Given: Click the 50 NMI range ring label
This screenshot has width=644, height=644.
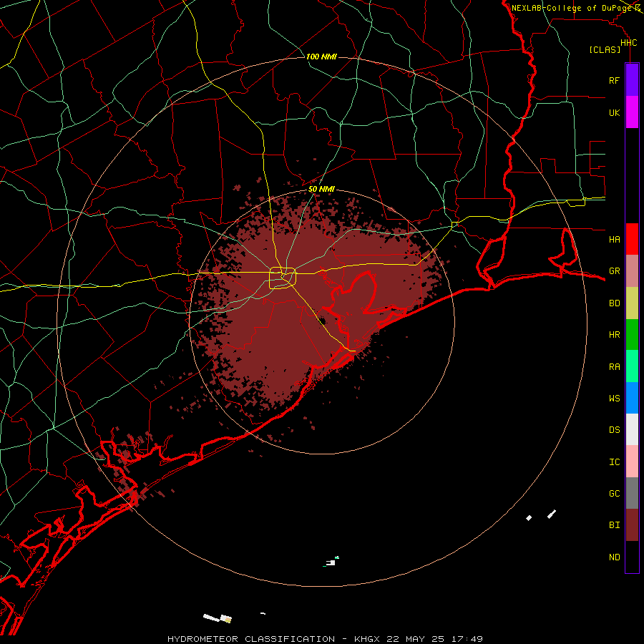Looking at the screenshot, I should pyautogui.click(x=321, y=189).
